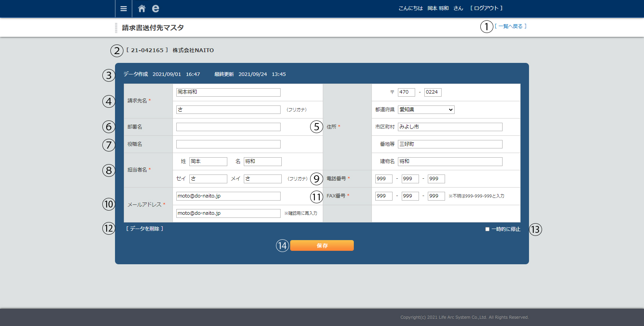Click the email confirmation re-entry field
644x326 pixels.
coord(228,213)
